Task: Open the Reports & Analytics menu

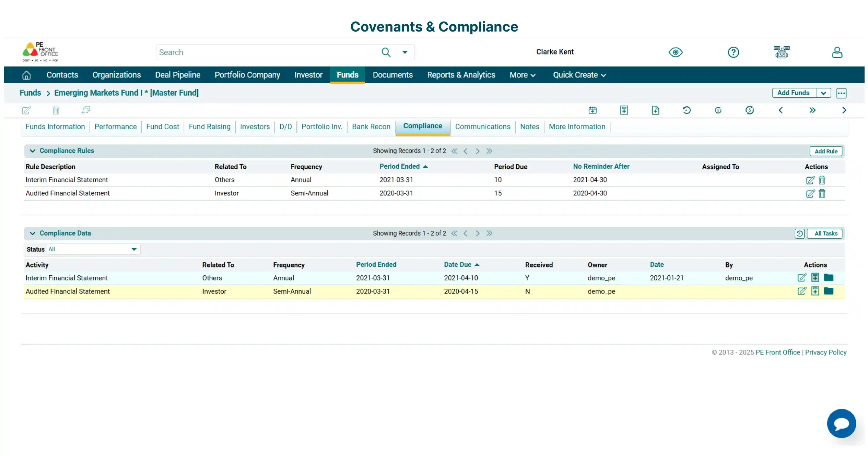Action: coord(461,75)
